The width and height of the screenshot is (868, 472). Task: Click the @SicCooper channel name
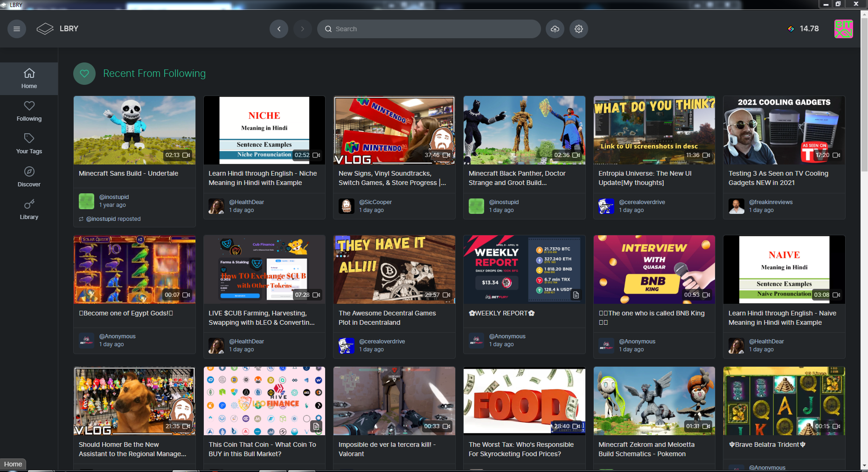[x=375, y=202]
